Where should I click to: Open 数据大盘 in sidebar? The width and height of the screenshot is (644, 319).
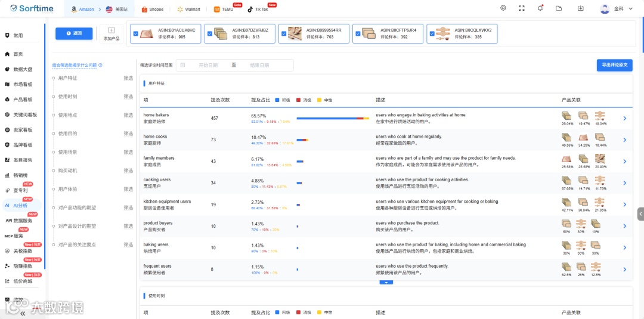tap(23, 69)
